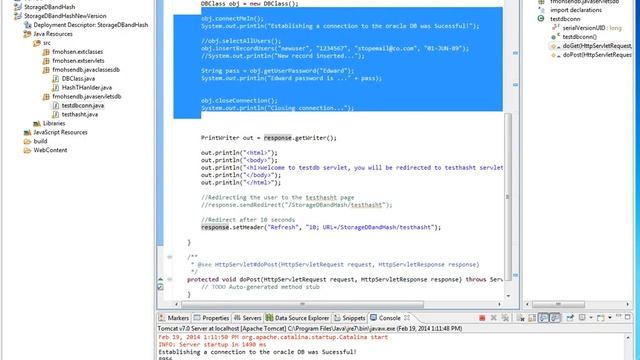Click the Tomcat v7.0 Server console title
This screenshot has width=640, height=360.
310,329
